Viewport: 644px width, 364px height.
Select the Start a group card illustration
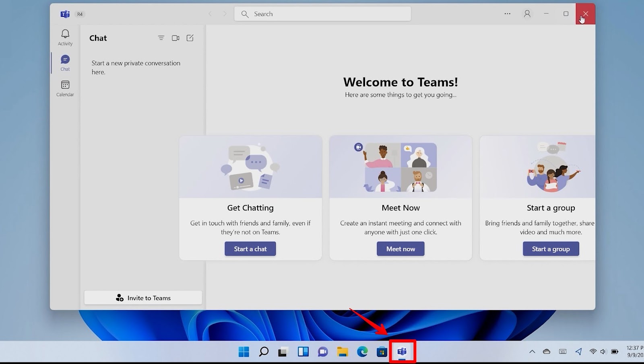538,167
